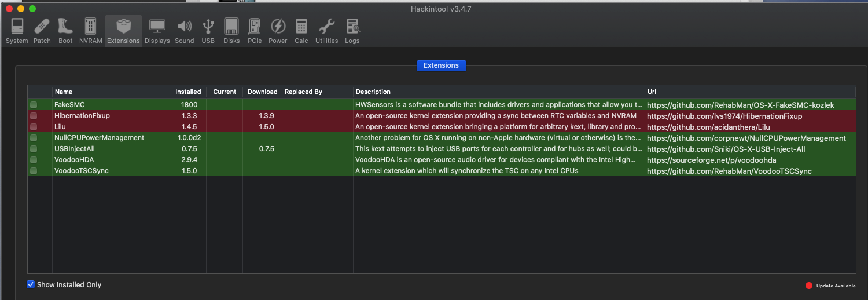Open the Calc tool

coord(301,31)
